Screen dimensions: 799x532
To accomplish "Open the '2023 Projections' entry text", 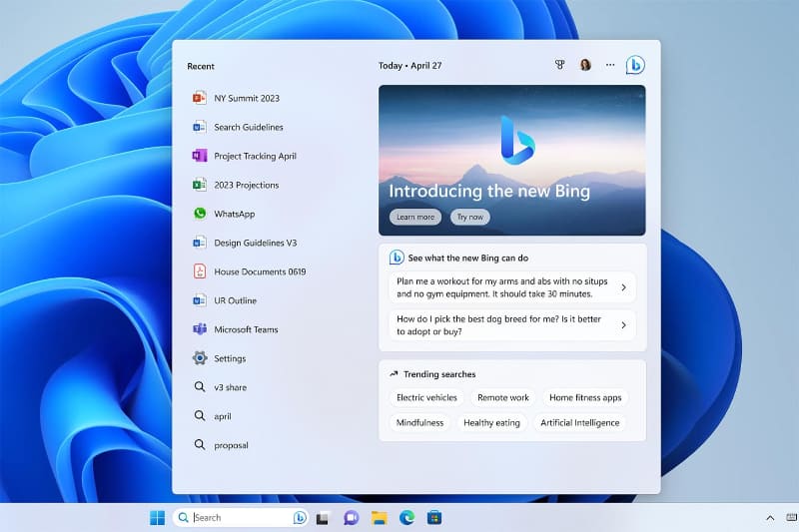I will click(x=246, y=186).
